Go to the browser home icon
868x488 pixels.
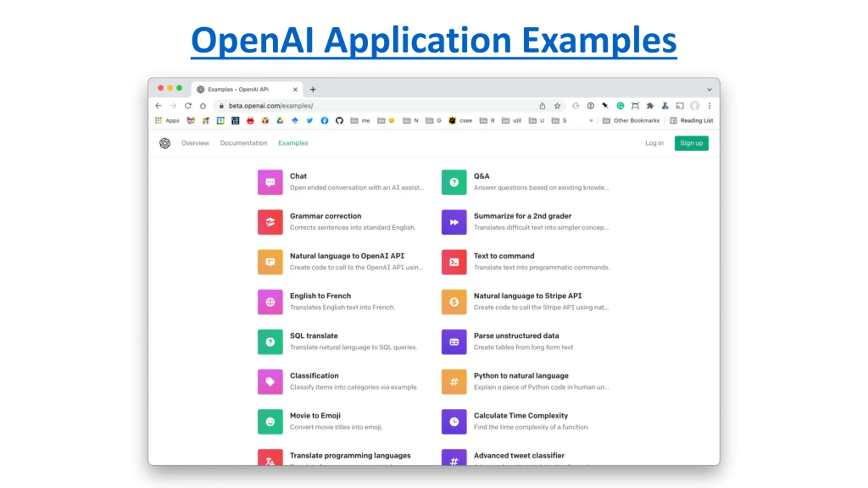pos(203,106)
